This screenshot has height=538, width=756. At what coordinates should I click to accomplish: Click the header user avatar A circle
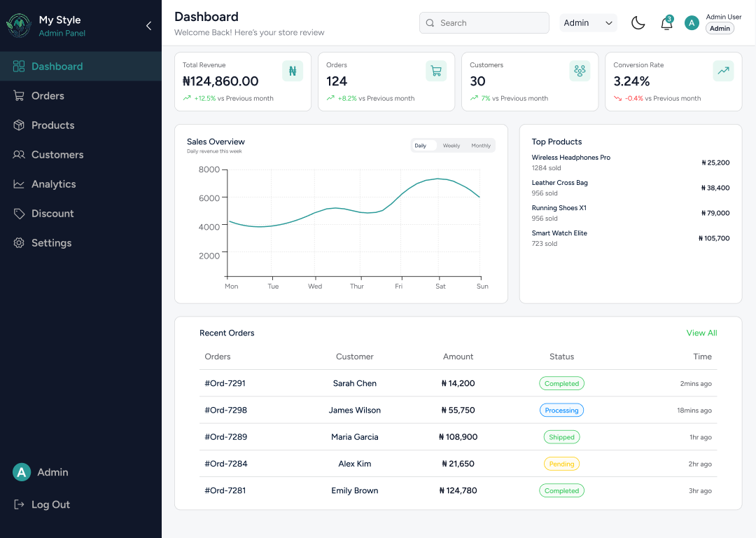tap(692, 22)
